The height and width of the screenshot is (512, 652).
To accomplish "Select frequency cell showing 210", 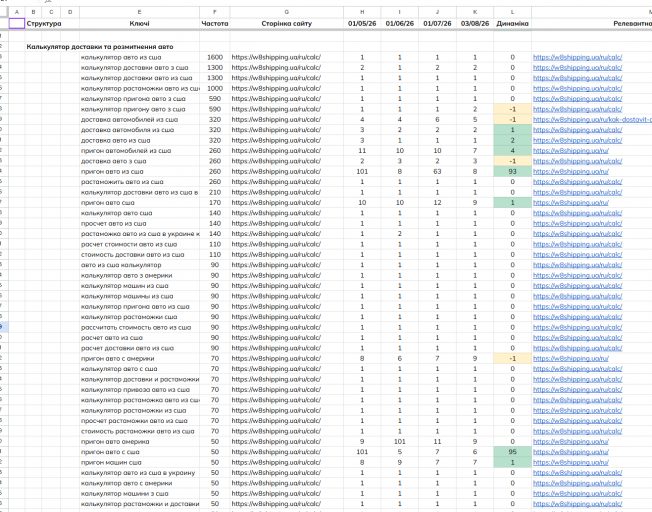I will pyautogui.click(x=215, y=193).
